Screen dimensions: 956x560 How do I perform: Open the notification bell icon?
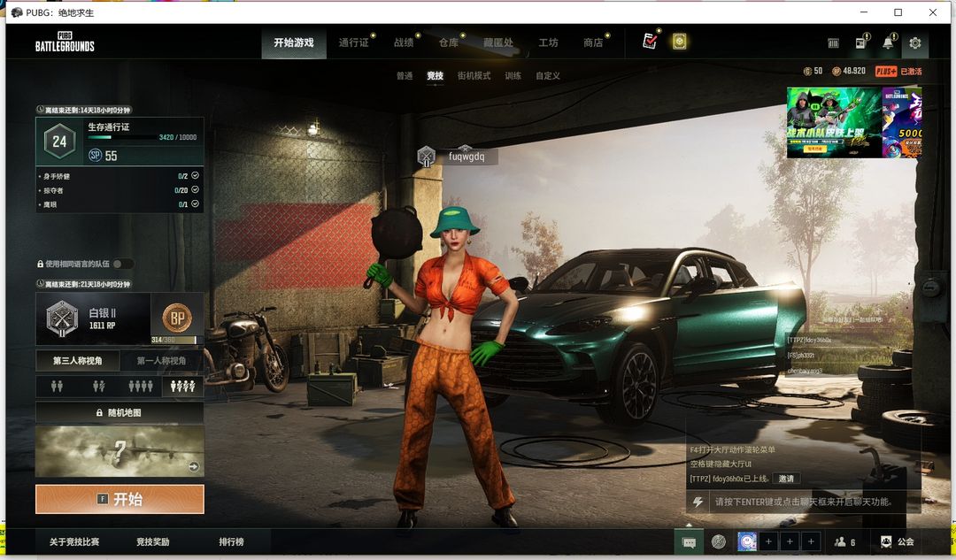pyautogui.click(x=889, y=42)
